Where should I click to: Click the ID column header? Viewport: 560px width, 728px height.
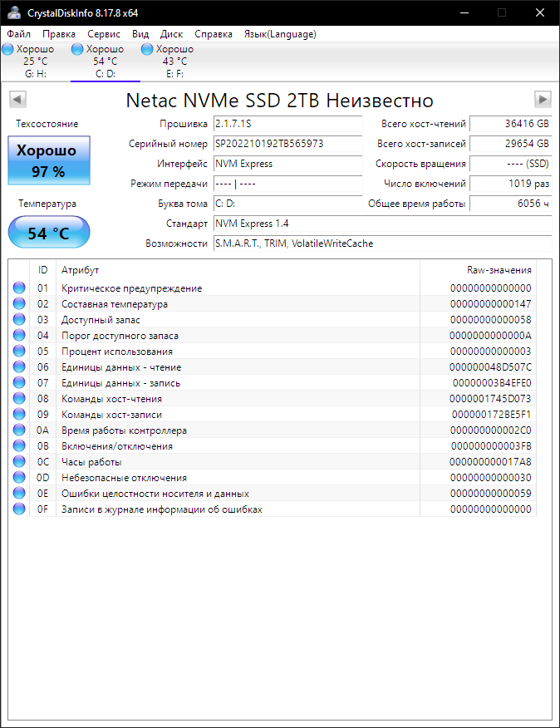tap(42, 270)
